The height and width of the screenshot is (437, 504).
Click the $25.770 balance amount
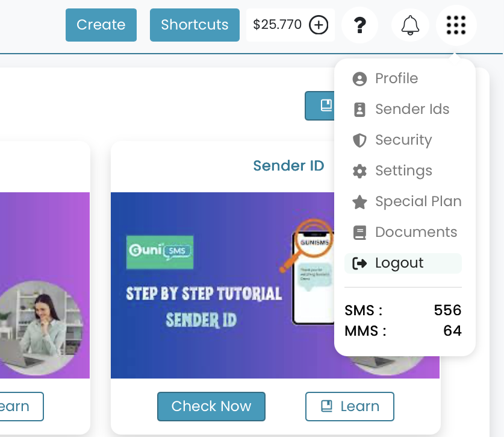277,25
